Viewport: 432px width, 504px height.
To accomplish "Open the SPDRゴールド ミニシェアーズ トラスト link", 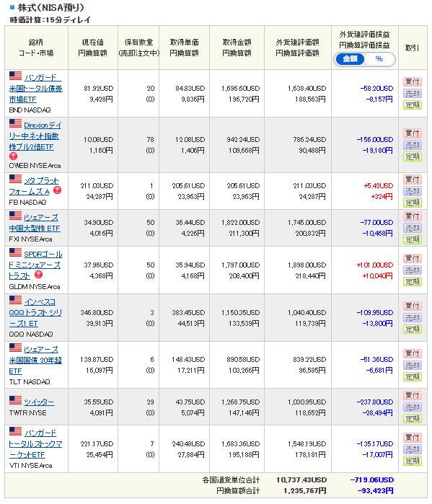I will coord(35,265).
